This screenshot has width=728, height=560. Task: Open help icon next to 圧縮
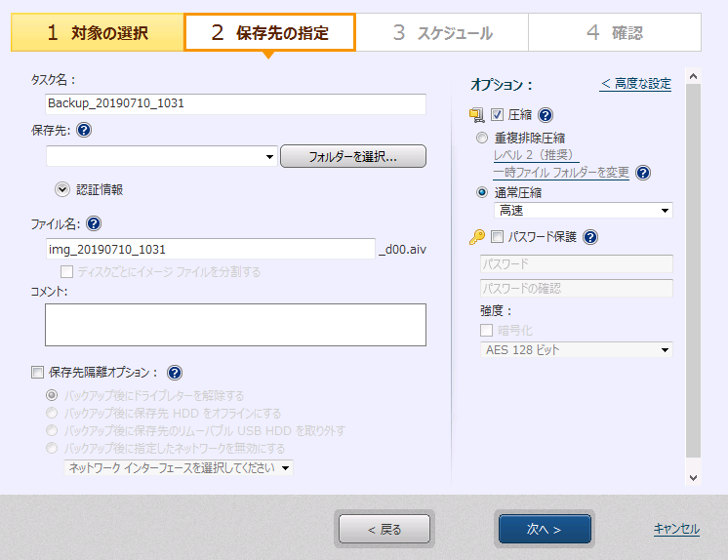click(x=546, y=115)
